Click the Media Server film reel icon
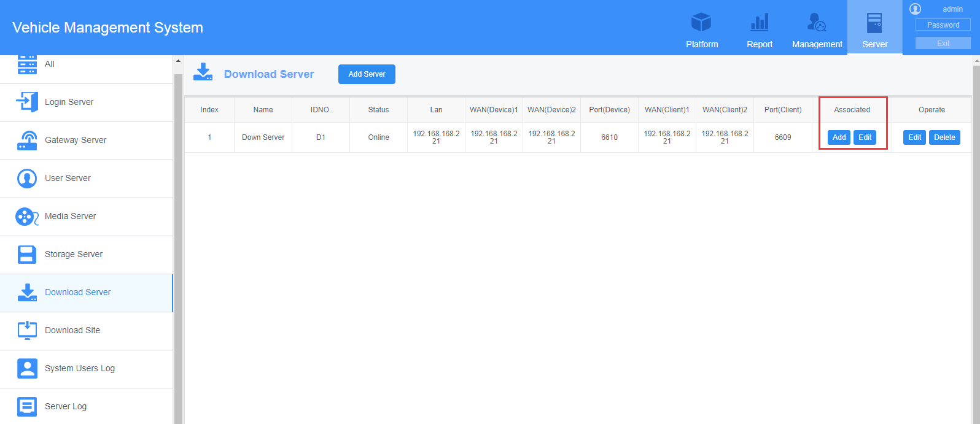This screenshot has height=424, width=980. pyautogui.click(x=27, y=216)
